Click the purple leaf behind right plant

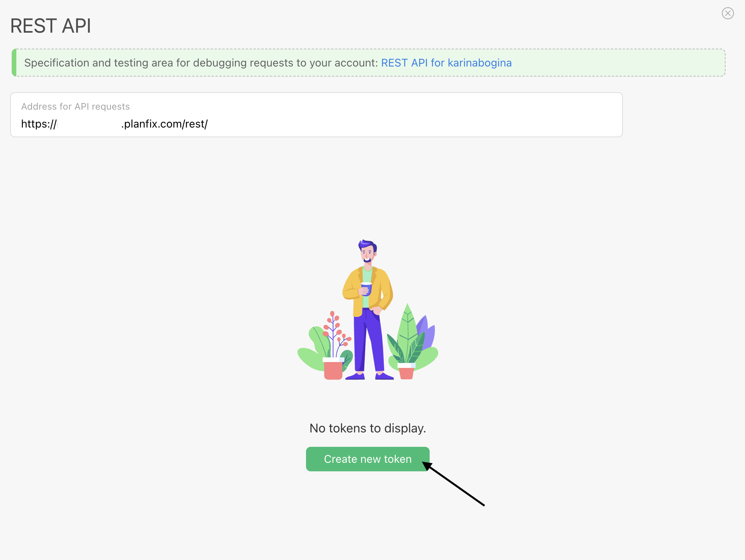[428, 331]
